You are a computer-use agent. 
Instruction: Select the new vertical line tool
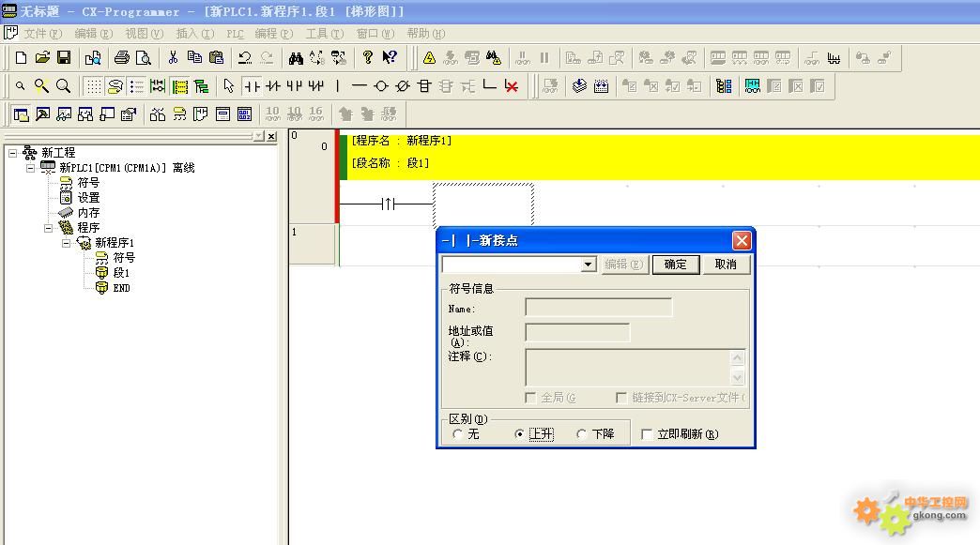pyautogui.click(x=338, y=86)
